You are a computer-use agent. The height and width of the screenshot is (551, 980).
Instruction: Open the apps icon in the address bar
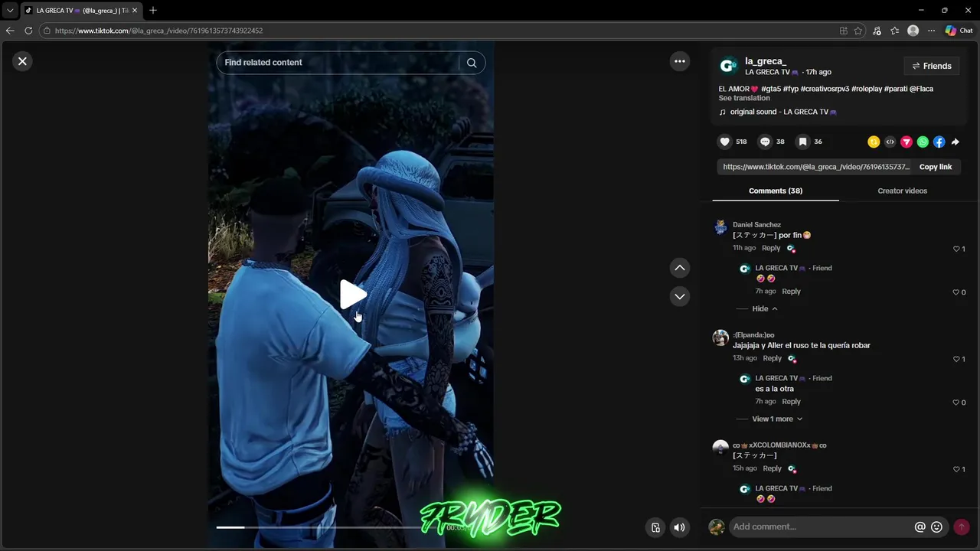pos(843,31)
